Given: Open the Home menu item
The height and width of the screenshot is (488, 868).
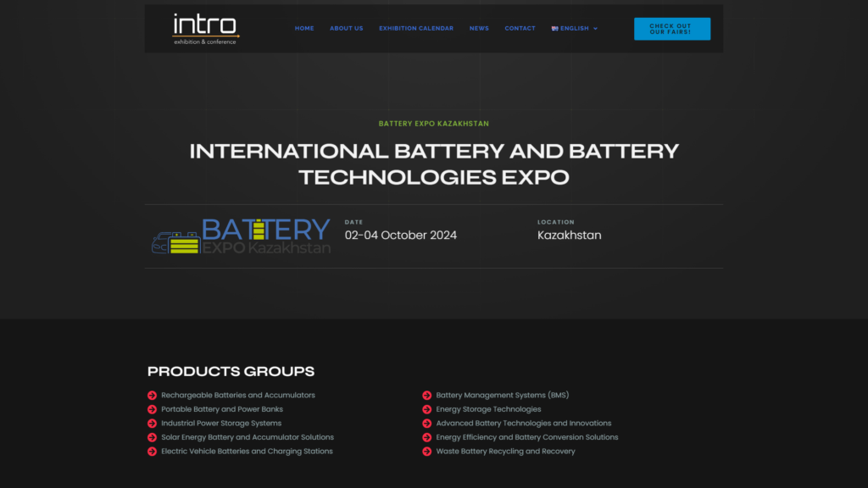Looking at the screenshot, I should pos(304,28).
